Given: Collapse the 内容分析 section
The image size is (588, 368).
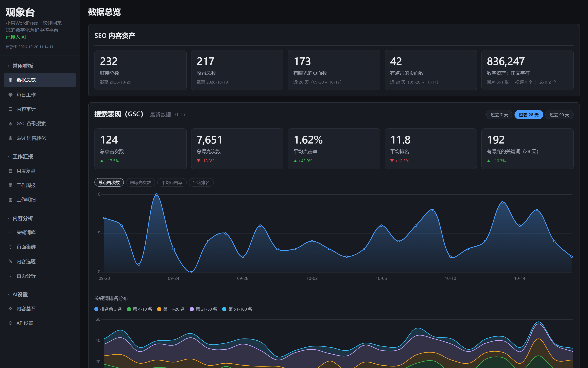Looking at the screenshot, I should 20,218.
